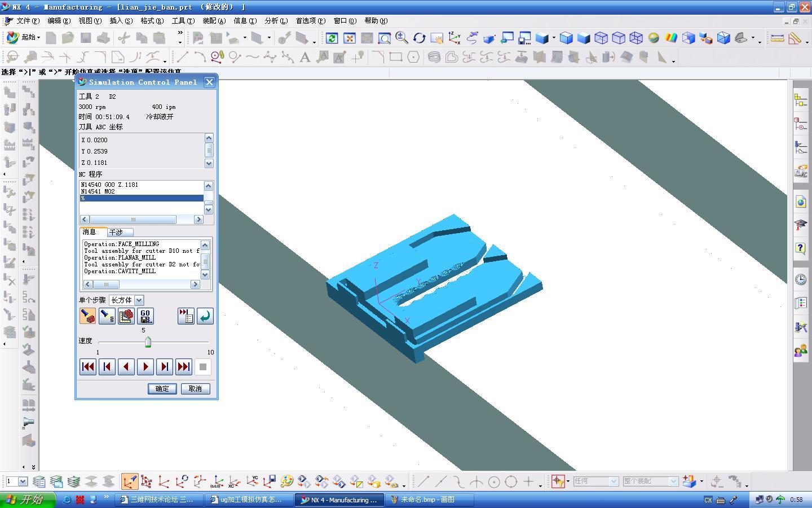This screenshot has width=812, height=508.
Task: Open the 帮助(H) menu
Action: [376, 21]
